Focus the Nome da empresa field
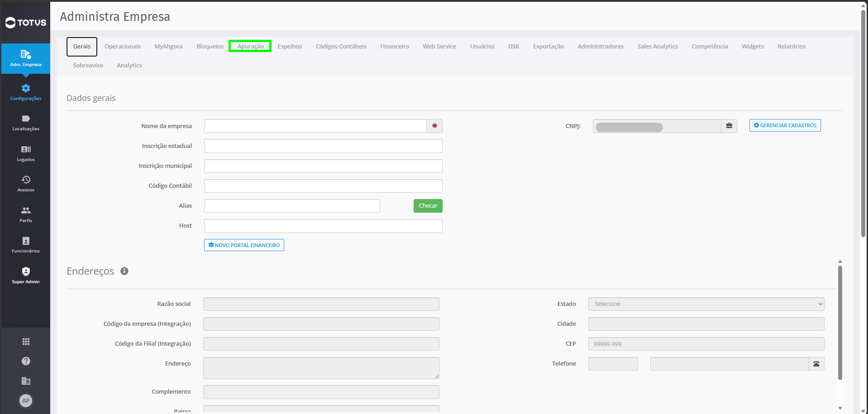The height and width of the screenshot is (414, 868). click(x=315, y=126)
